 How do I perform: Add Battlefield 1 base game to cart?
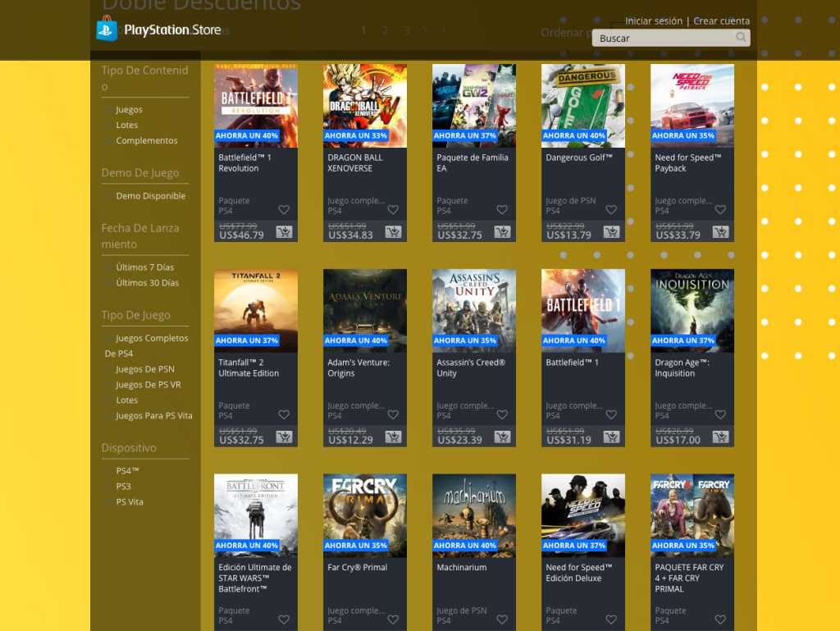coord(611,437)
